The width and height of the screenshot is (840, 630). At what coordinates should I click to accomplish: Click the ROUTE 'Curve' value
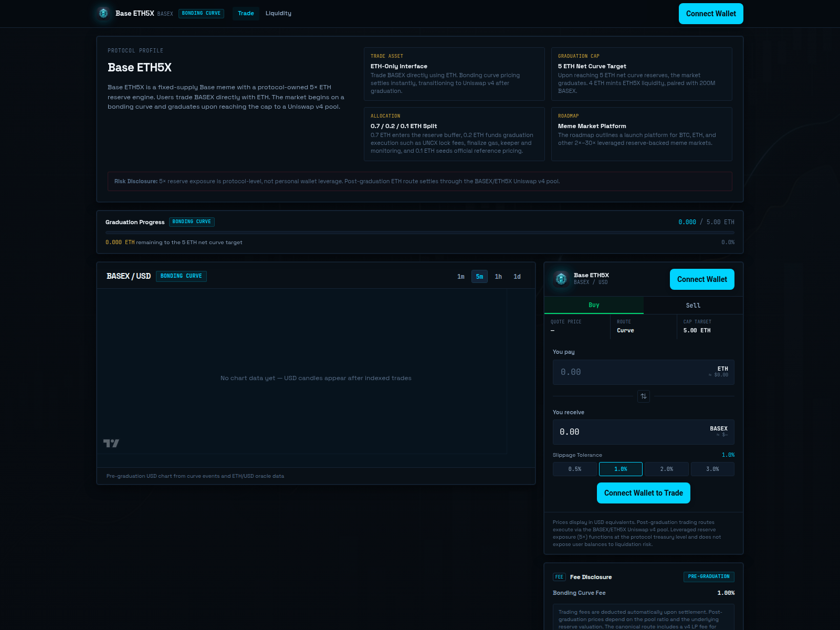point(625,330)
